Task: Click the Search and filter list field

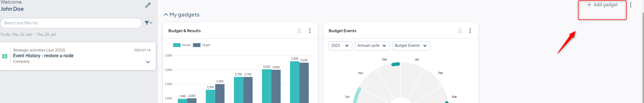Action: coord(71,23)
